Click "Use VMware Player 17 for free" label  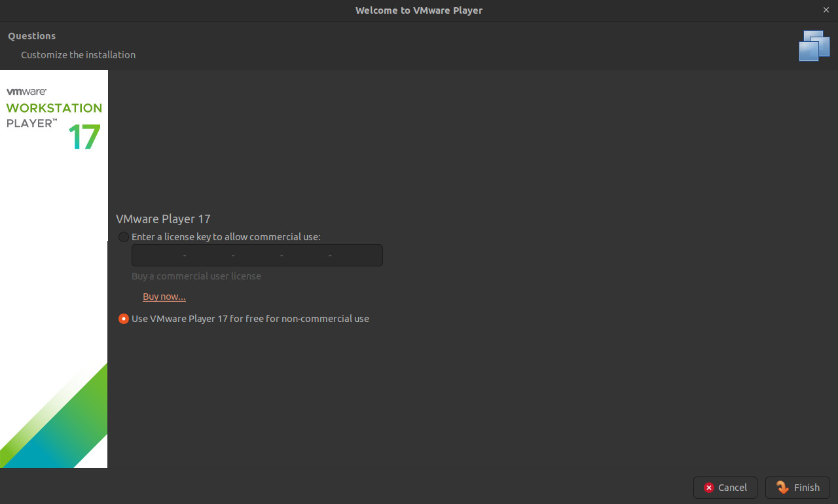pos(250,319)
